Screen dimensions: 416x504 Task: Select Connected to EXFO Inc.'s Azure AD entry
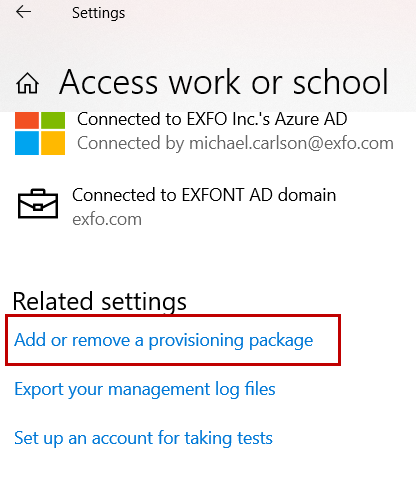(x=204, y=131)
